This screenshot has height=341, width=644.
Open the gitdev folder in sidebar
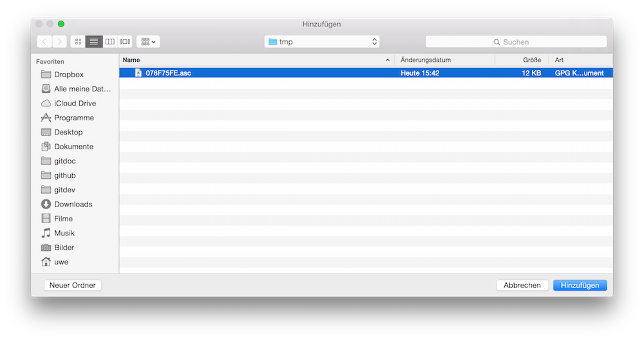(x=75, y=190)
